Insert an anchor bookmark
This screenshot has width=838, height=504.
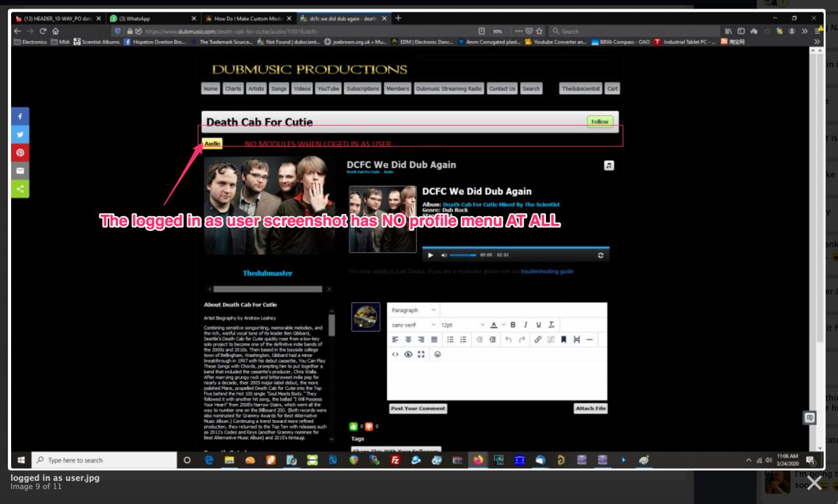[564, 340]
